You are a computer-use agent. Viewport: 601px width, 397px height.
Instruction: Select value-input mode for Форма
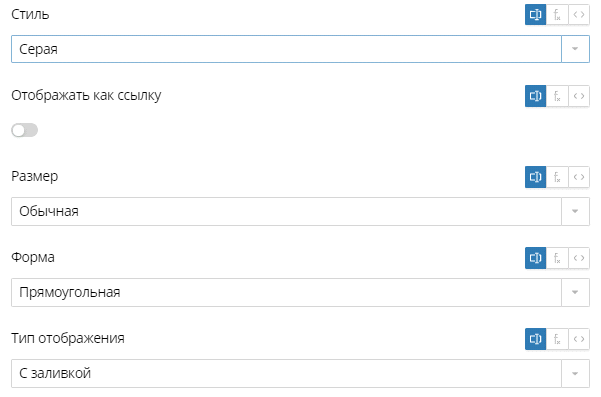(535, 258)
